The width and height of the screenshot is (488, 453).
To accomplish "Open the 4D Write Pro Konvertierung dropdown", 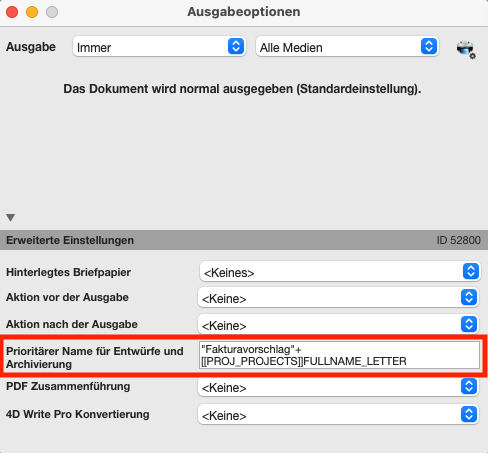I will click(x=338, y=415).
